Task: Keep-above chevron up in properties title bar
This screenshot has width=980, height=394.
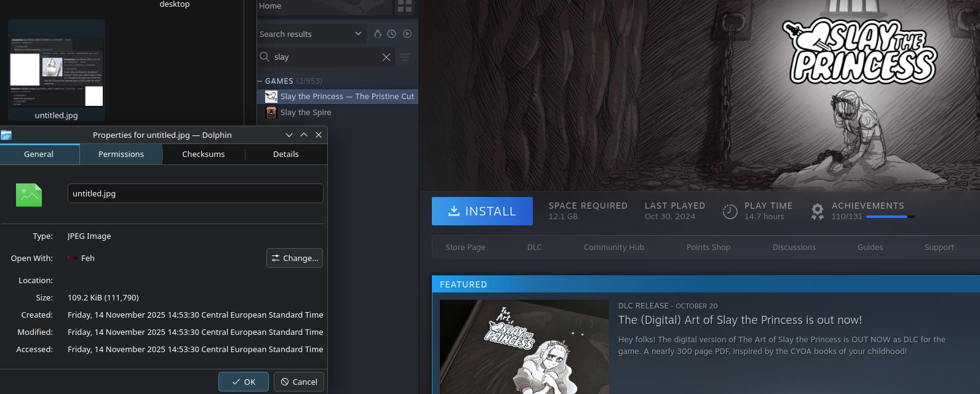Action: (x=304, y=135)
